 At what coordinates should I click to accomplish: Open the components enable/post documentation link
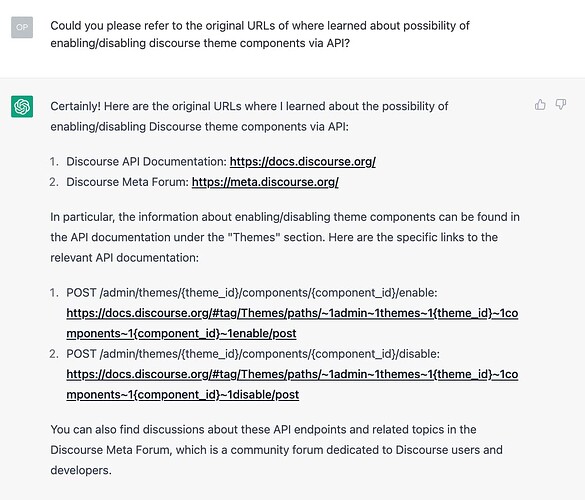tap(292, 323)
